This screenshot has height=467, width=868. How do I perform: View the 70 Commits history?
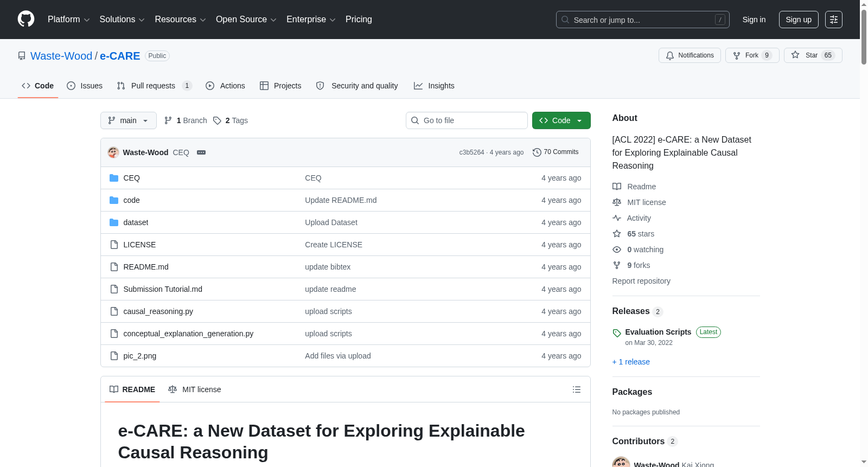(556, 152)
